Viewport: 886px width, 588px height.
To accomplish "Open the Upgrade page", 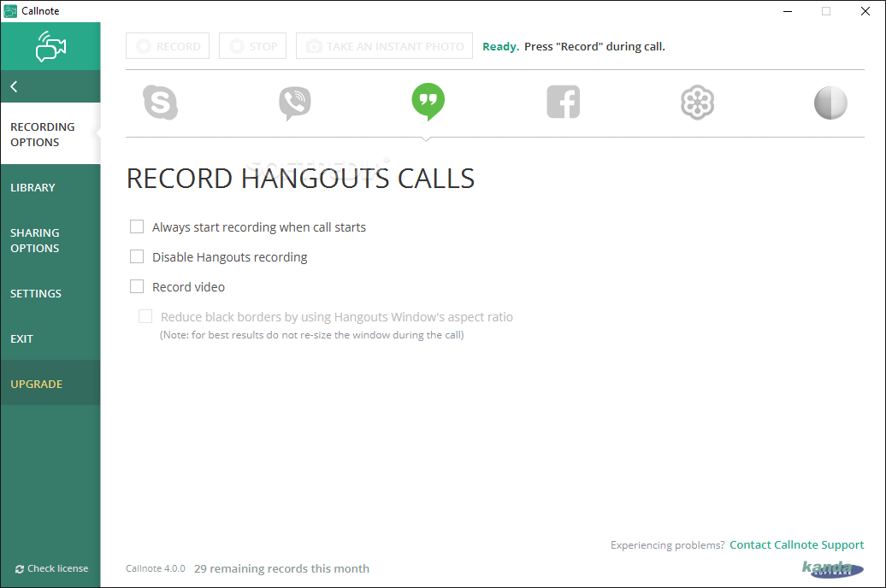I will point(50,384).
